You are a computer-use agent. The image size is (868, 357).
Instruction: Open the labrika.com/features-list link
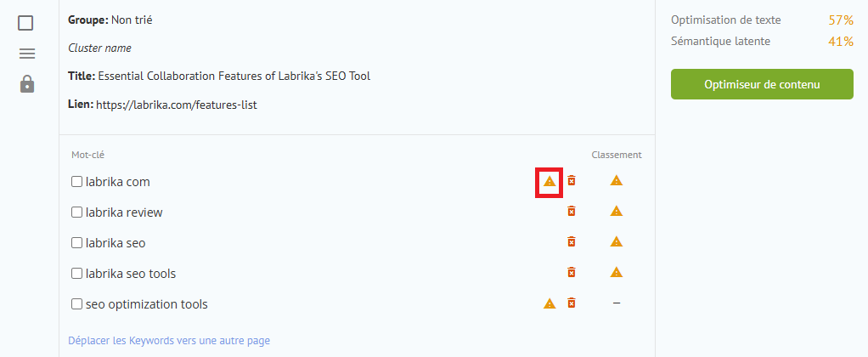click(x=177, y=105)
